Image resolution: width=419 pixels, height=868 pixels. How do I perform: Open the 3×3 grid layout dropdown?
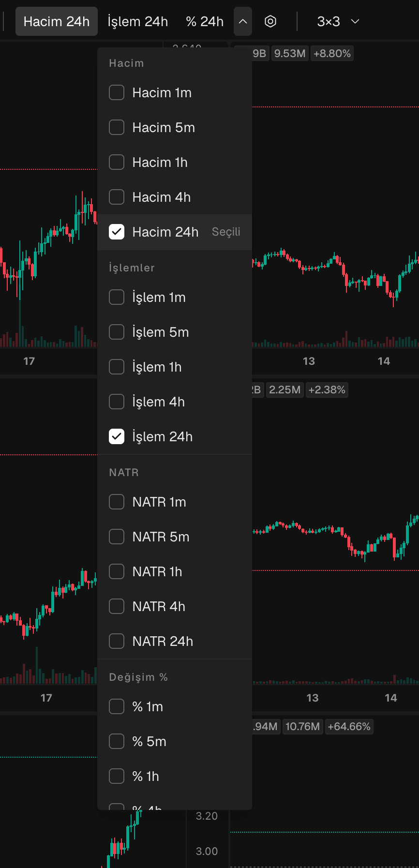pyautogui.click(x=338, y=21)
